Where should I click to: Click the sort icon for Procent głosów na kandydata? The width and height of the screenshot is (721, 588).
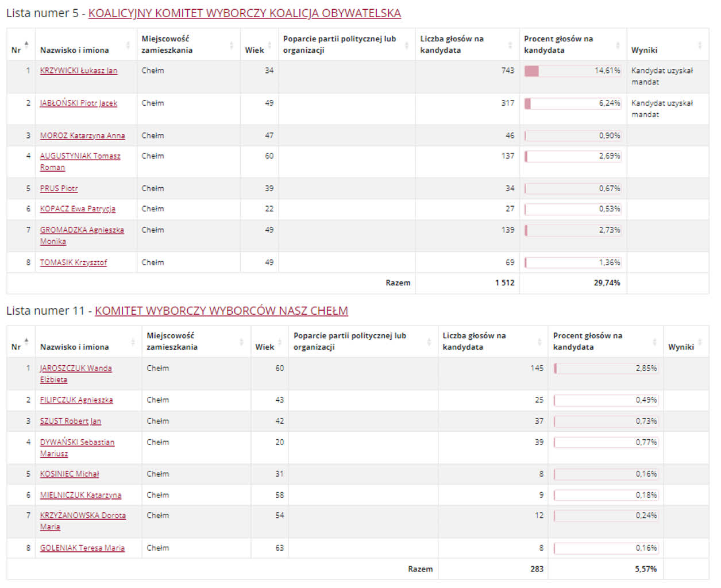pos(618,44)
